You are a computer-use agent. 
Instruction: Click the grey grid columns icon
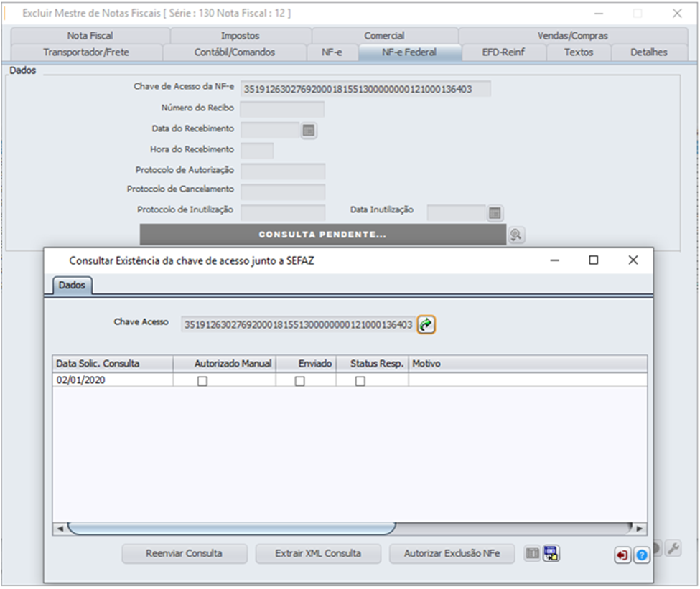[x=532, y=554]
